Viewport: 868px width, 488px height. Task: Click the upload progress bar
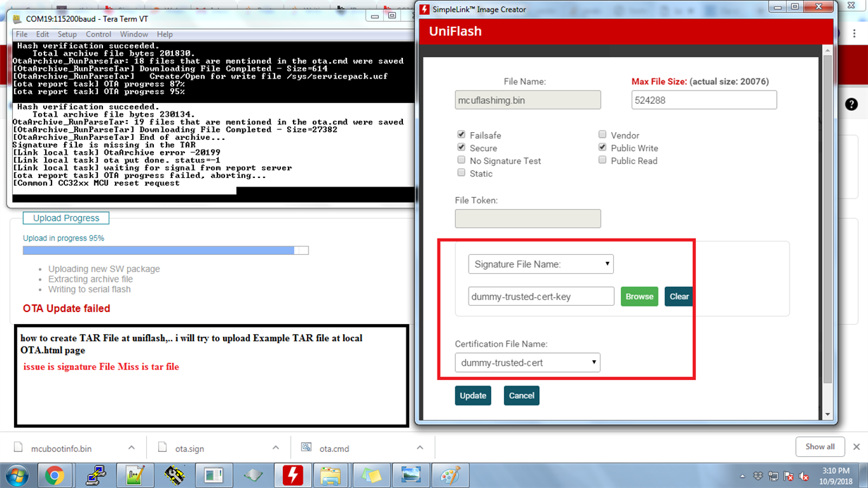click(166, 251)
